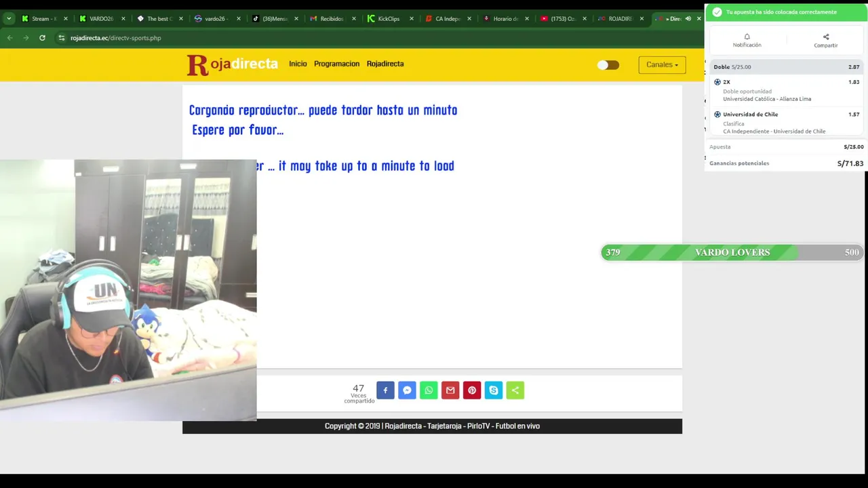Click the Compartir share icon in bet slip
868x488 pixels.
pyautogui.click(x=826, y=37)
